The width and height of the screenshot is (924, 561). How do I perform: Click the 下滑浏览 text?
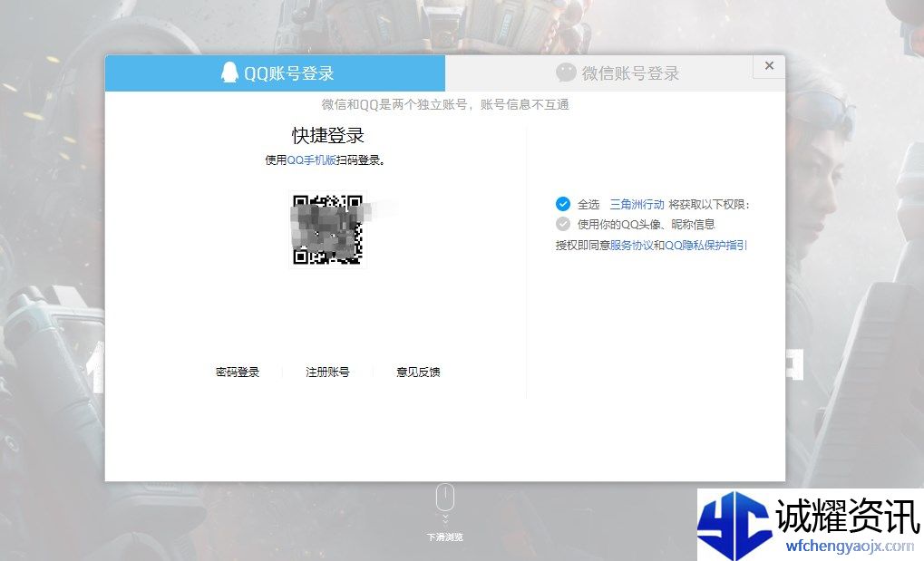click(x=445, y=537)
